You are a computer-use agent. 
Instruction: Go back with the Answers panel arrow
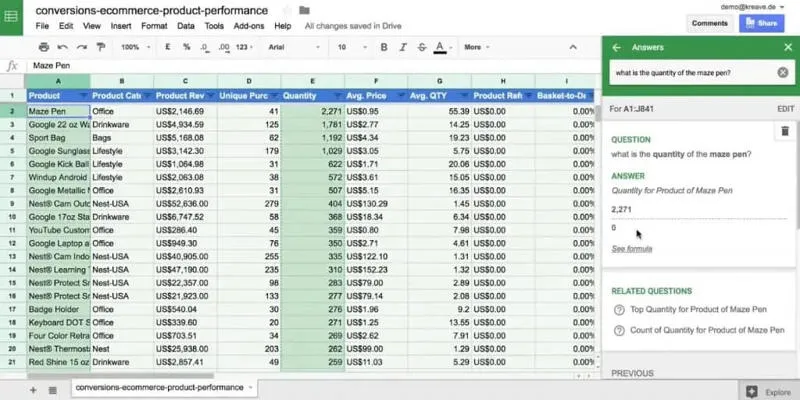click(616, 47)
